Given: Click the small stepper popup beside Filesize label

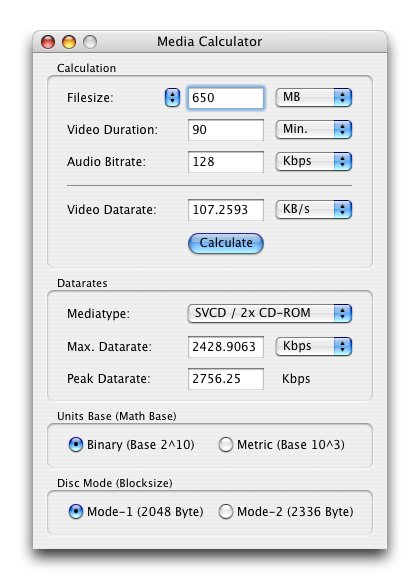Looking at the screenshot, I should (x=172, y=98).
